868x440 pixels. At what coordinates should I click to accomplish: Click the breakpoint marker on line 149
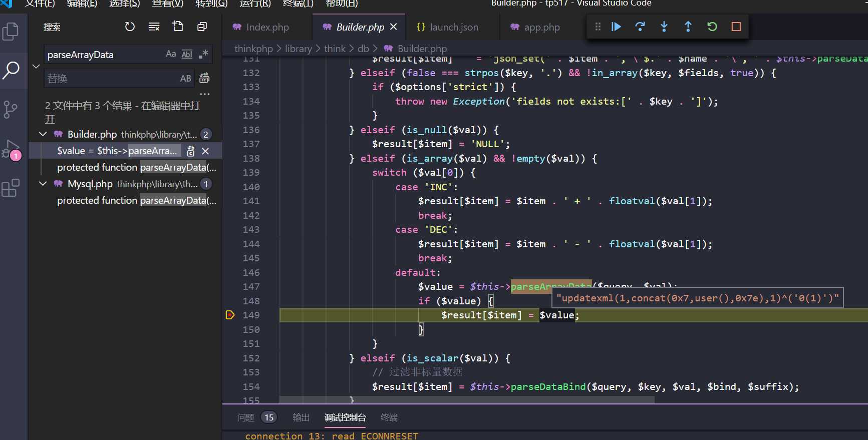coord(230,315)
